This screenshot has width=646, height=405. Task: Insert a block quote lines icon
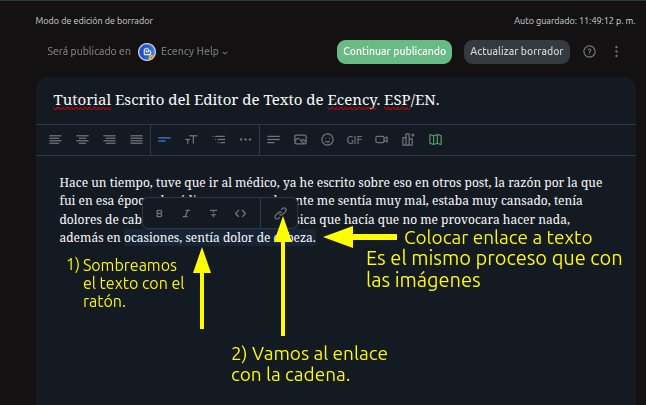click(x=273, y=140)
